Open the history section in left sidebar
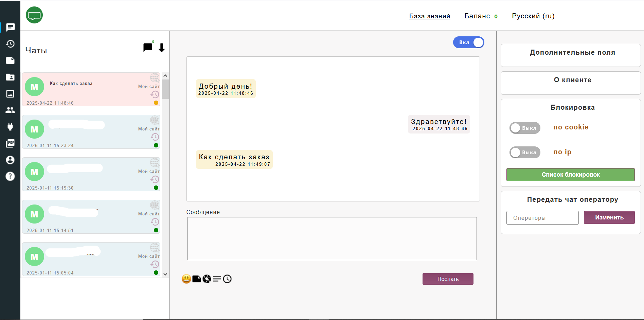Screen dimensions: 644x320 tap(10, 44)
